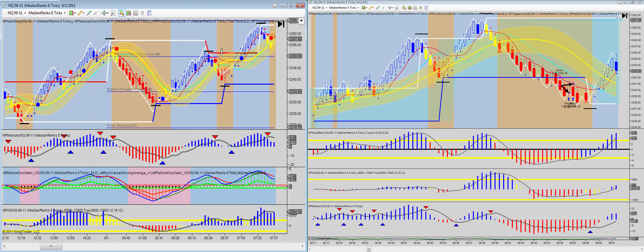Open chart Properties in the 4 Ticks chart

[x=426, y=8]
